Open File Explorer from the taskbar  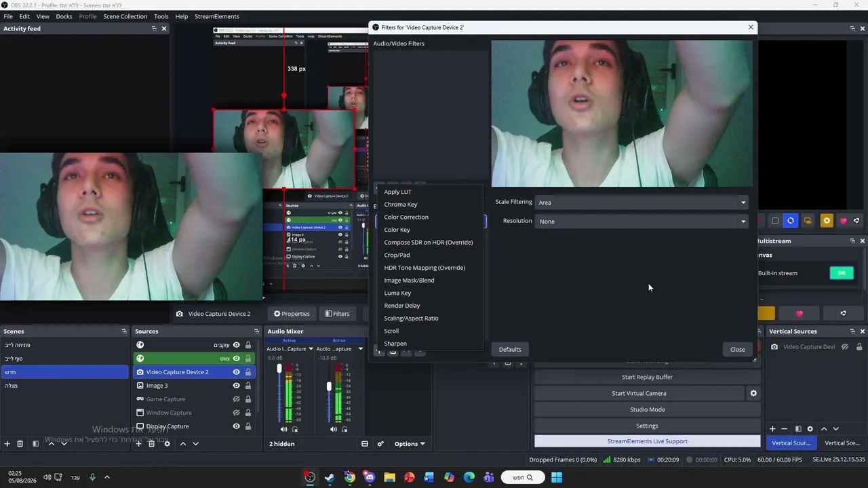pos(389,477)
